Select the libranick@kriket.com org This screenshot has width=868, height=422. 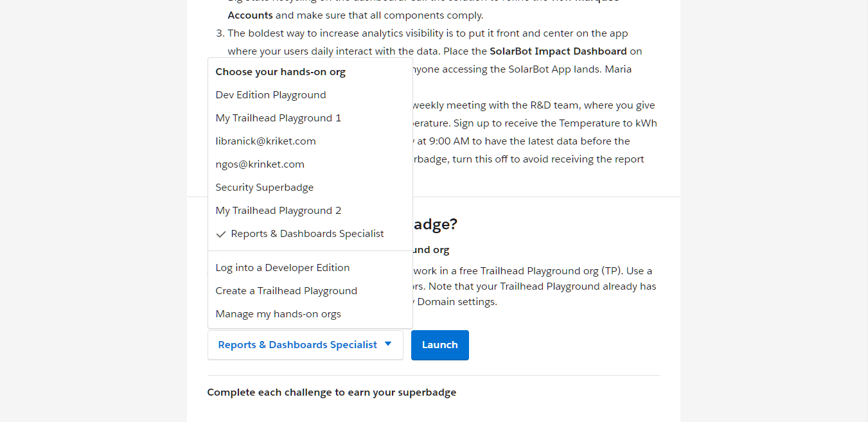(x=265, y=141)
